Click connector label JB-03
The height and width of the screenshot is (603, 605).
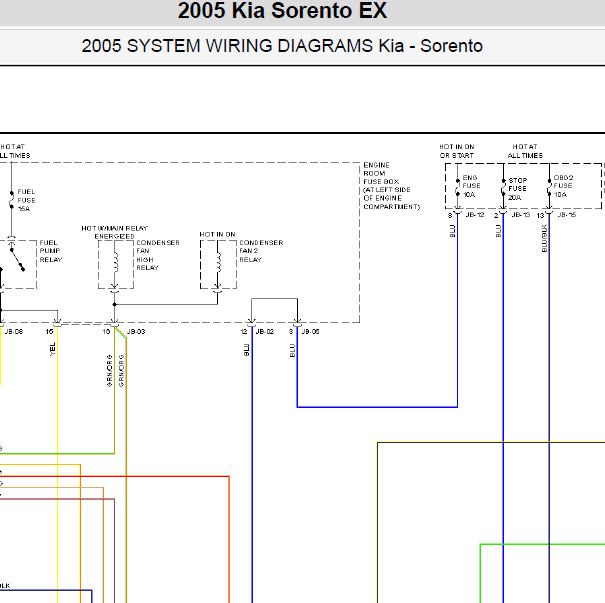(136, 332)
